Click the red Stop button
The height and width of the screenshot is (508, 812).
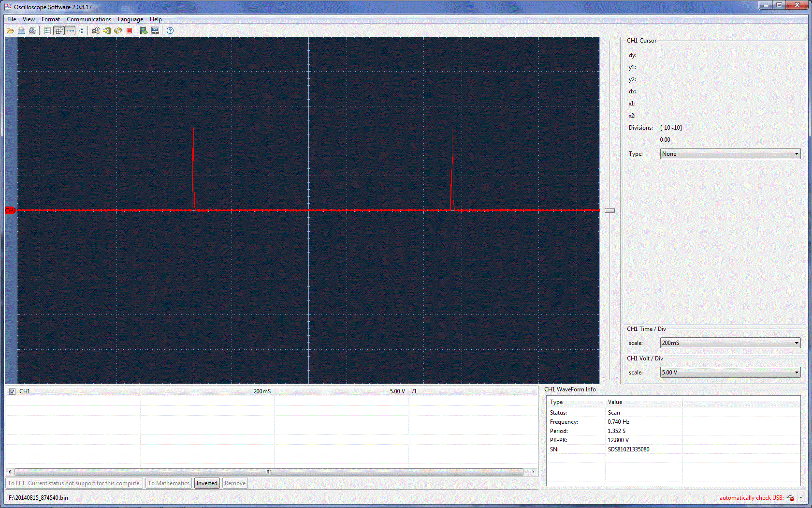(x=129, y=30)
